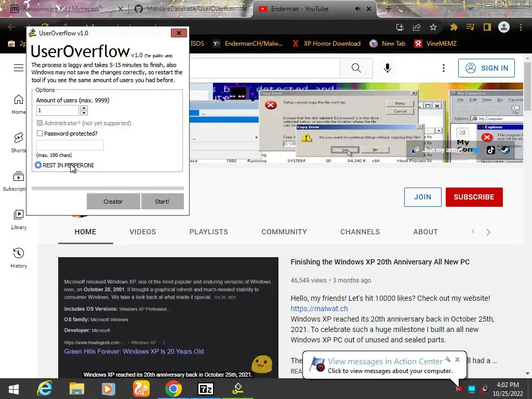Click SIGN IN on YouTube
The width and height of the screenshot is (532, 399).
[486, 68]
